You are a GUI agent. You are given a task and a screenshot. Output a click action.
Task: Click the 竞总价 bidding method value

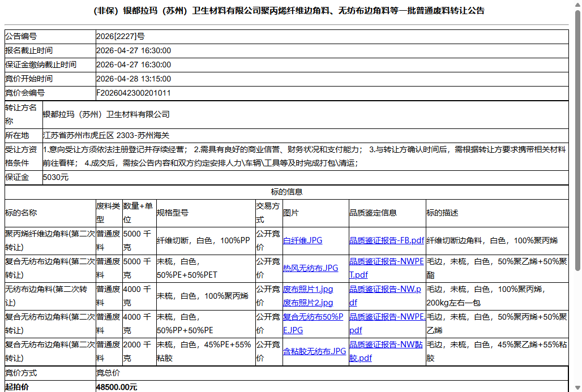click(x=108, y=373)
